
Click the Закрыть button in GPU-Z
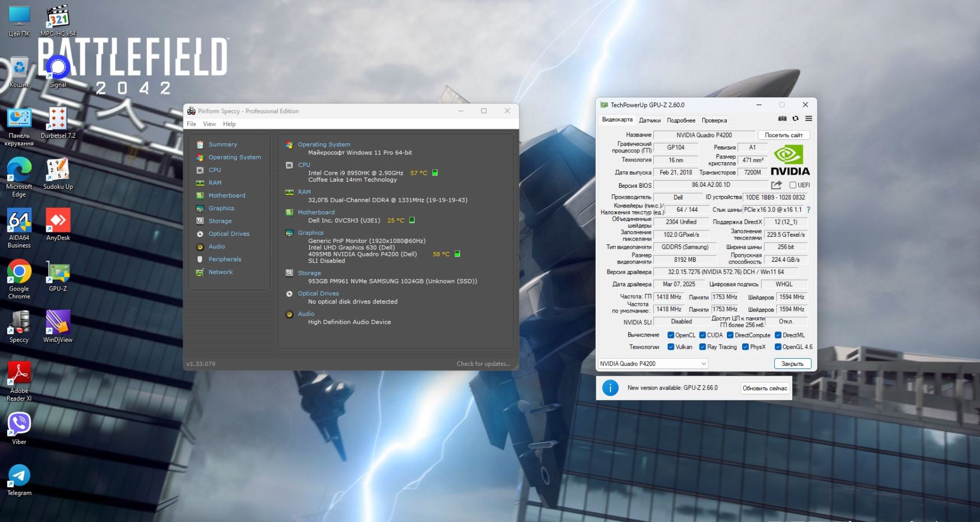click(792, 364)
